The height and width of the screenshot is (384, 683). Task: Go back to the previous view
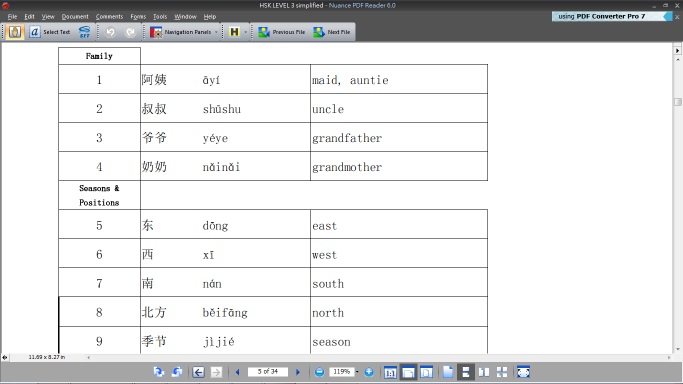pyautogui.click(x=199, y=372)
